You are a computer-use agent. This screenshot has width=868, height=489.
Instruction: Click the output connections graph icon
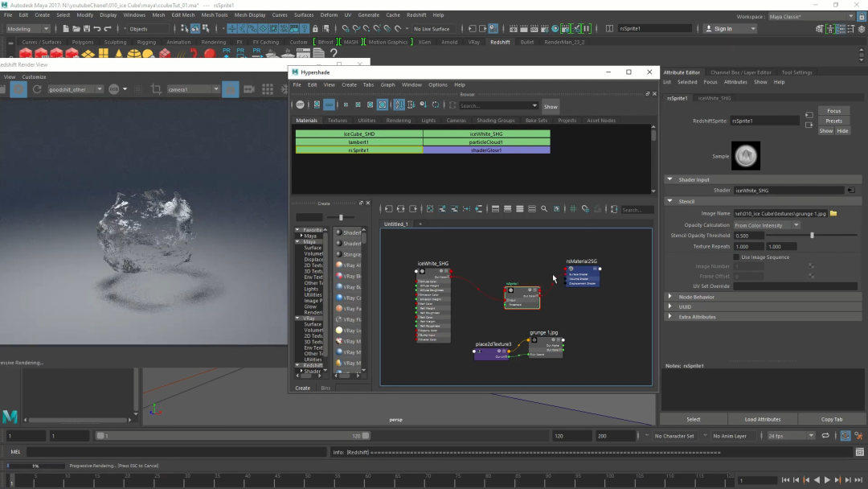(413, 209)
